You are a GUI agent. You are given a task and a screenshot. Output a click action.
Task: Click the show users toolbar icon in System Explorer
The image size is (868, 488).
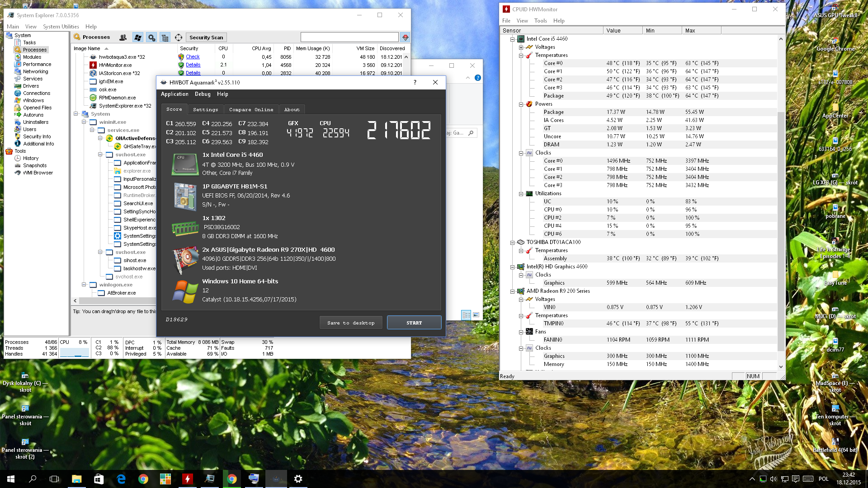pos(123,38)
